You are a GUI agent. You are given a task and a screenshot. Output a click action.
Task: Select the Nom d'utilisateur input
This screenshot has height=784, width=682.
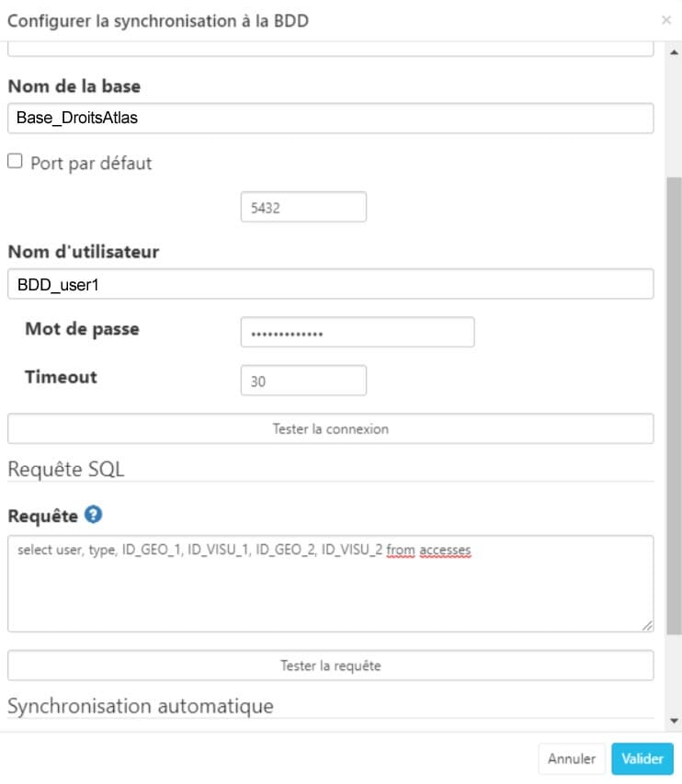[x=331, y=284]
